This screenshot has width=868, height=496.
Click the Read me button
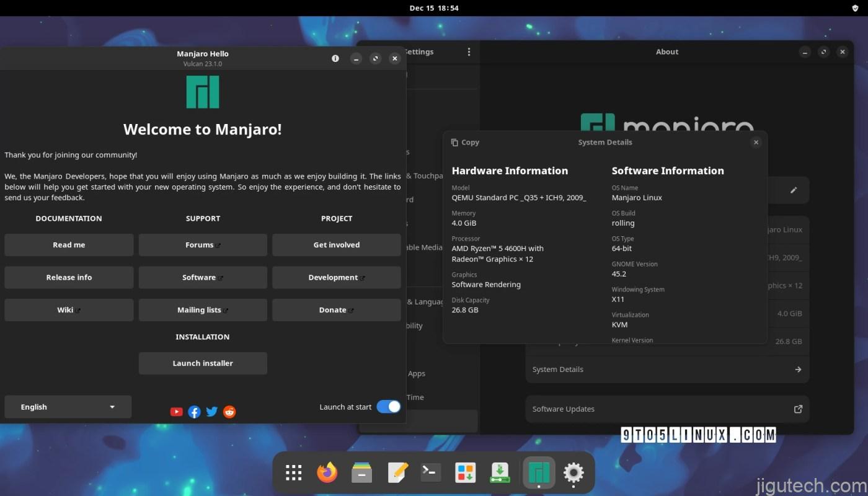tap(69, 245)
